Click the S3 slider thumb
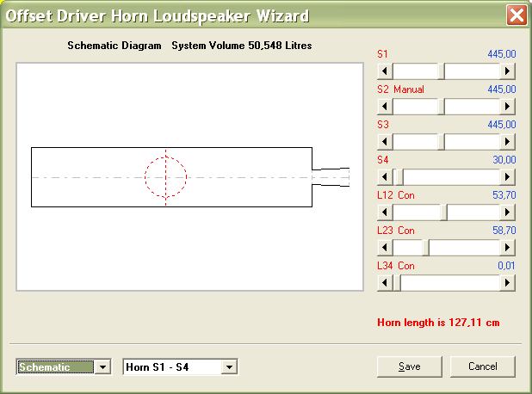 [441, 142]
